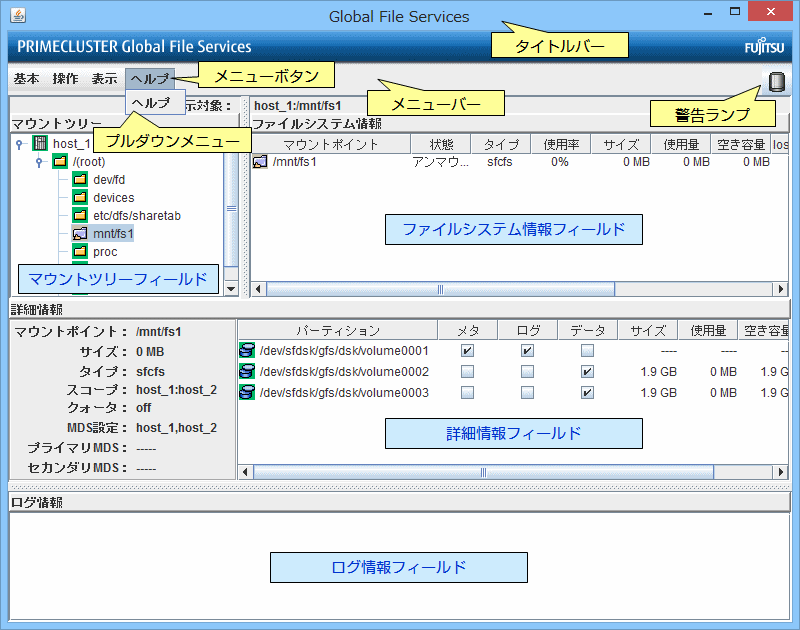Toggle the メタ checkbox for volume0003
This screenshot has width=800, height=630.
pos(467,392)
